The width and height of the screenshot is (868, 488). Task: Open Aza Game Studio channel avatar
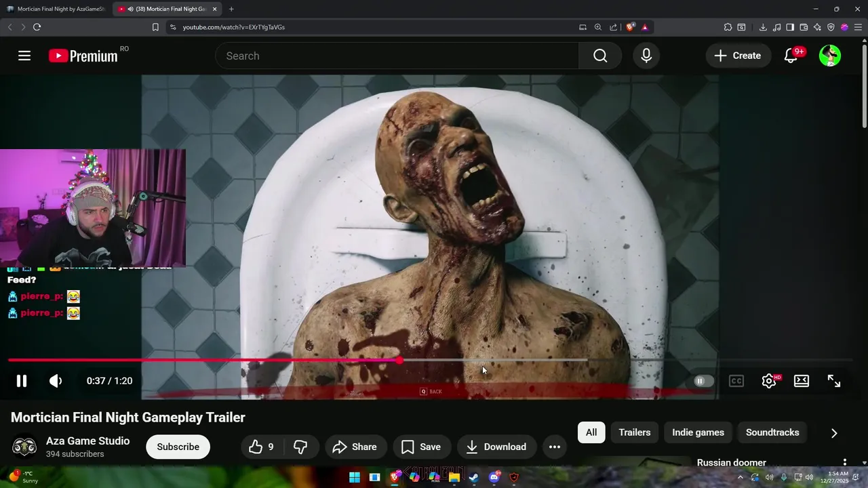pyautogui.click(x=24, y=447)
